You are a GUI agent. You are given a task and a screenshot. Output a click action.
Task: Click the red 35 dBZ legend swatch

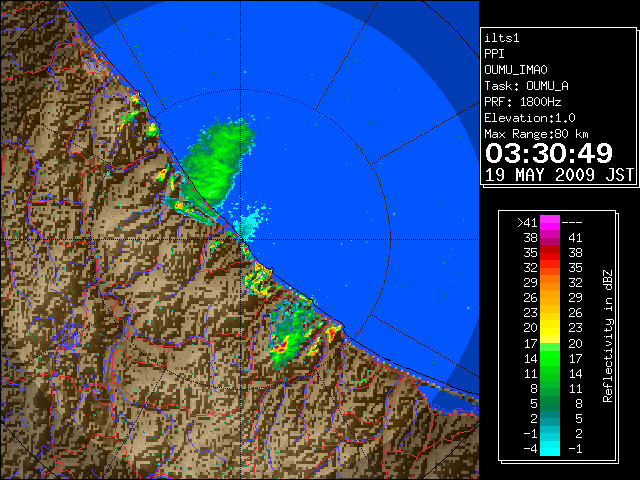pyautogui.click(x=550, y=253)
